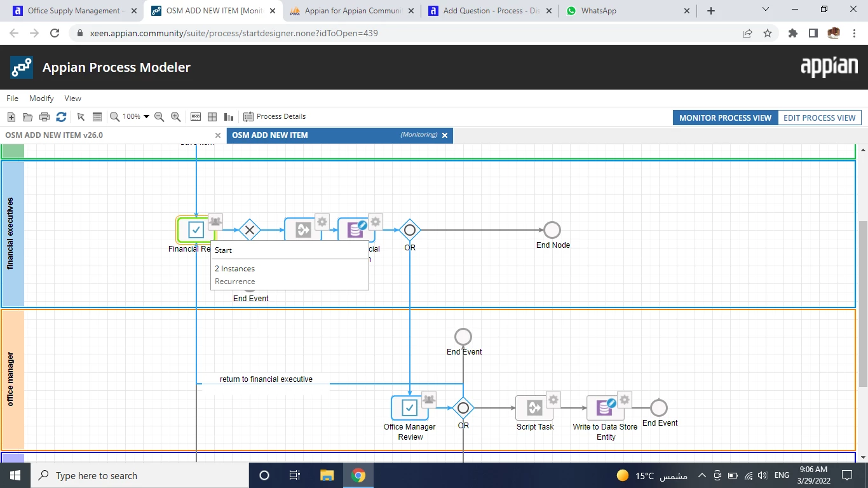
Task: Select the Script Task node in office manager lane
Action: [534, 408]
